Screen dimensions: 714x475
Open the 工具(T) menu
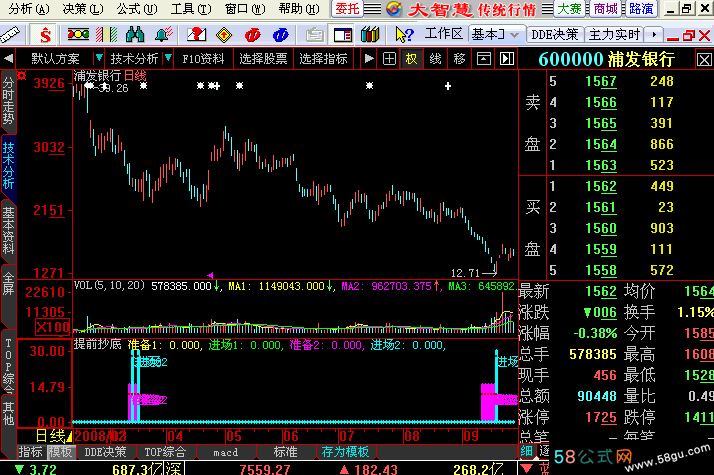point(191,9)
